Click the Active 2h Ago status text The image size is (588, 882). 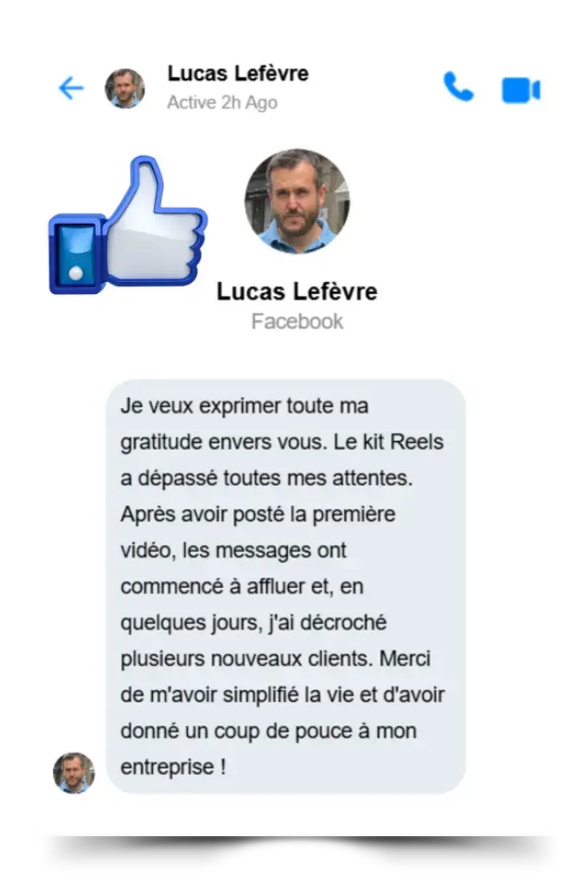coord(222,102)
